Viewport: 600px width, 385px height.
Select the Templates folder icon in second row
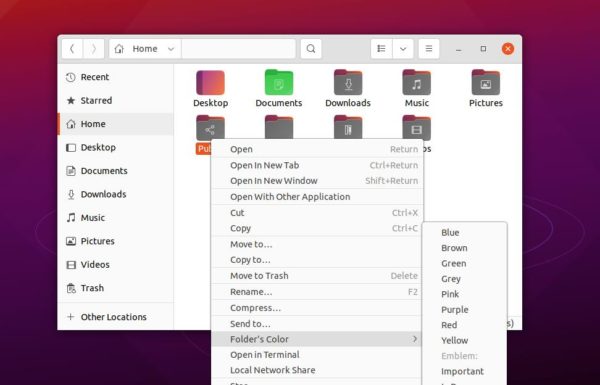[x=348, y=127]
